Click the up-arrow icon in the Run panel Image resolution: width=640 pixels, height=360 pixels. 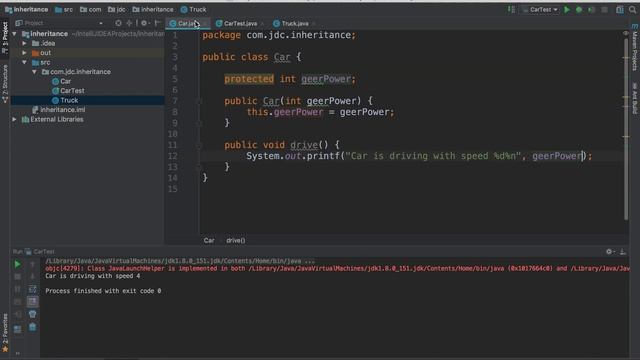(33, 264)
